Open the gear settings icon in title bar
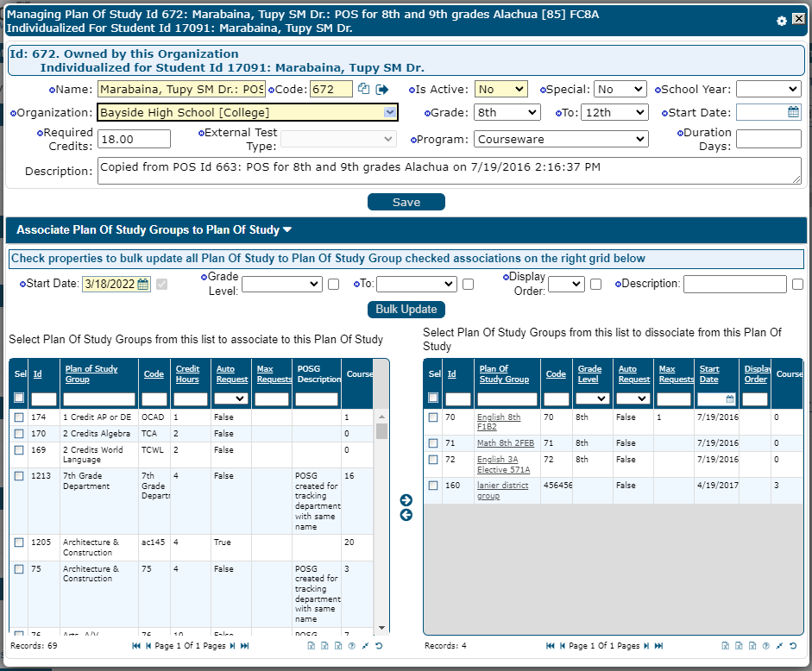The image size is (812, 671). (782, 20)
